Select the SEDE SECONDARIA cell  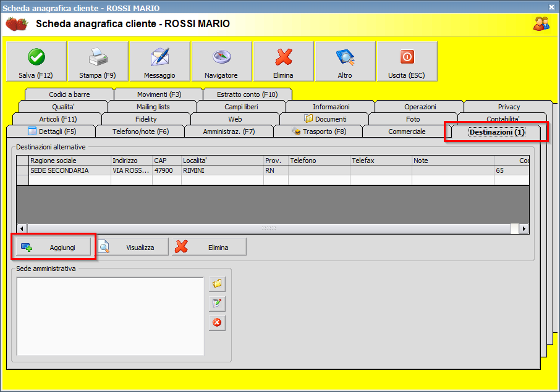pyautogui.click(x=70, y=170)
